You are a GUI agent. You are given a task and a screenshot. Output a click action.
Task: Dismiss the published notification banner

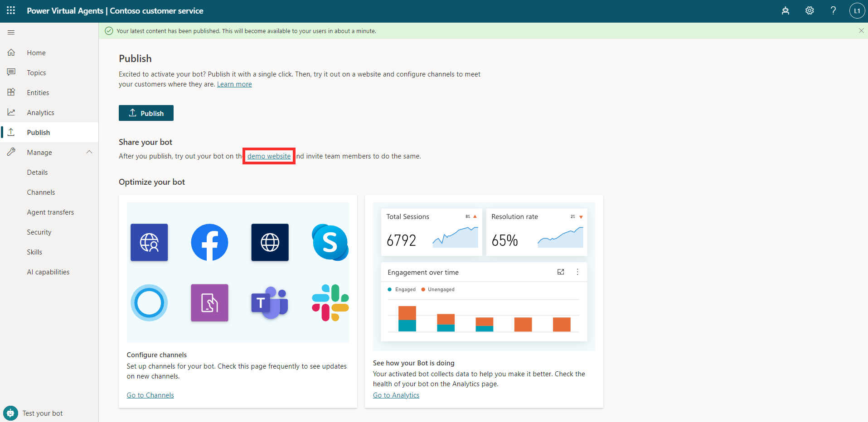pyautogui.click(x=861, y=31)
